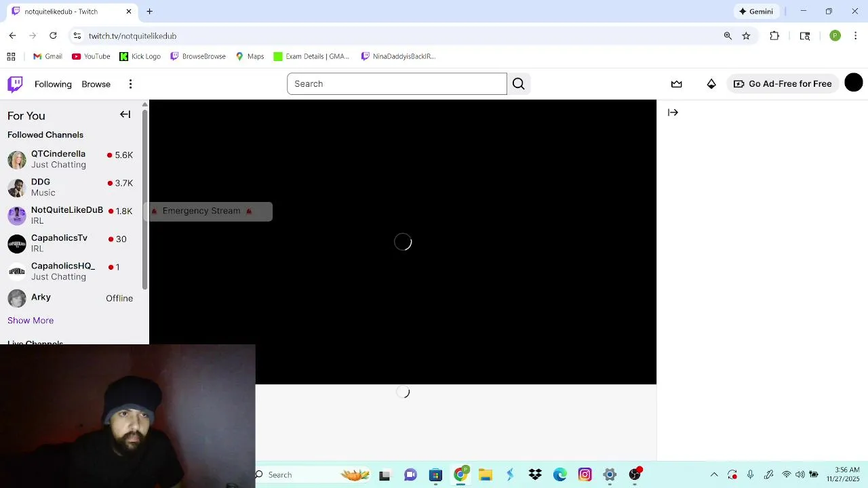Open the Maps bookmark
868x488 pixels.
point(250,56)
